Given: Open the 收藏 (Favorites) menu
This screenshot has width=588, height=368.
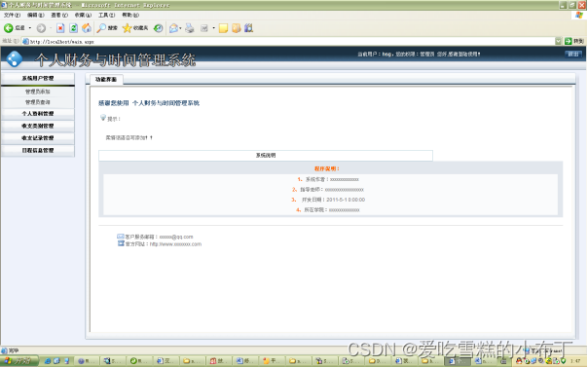Looking at the screenshot, I should point(83,15).
